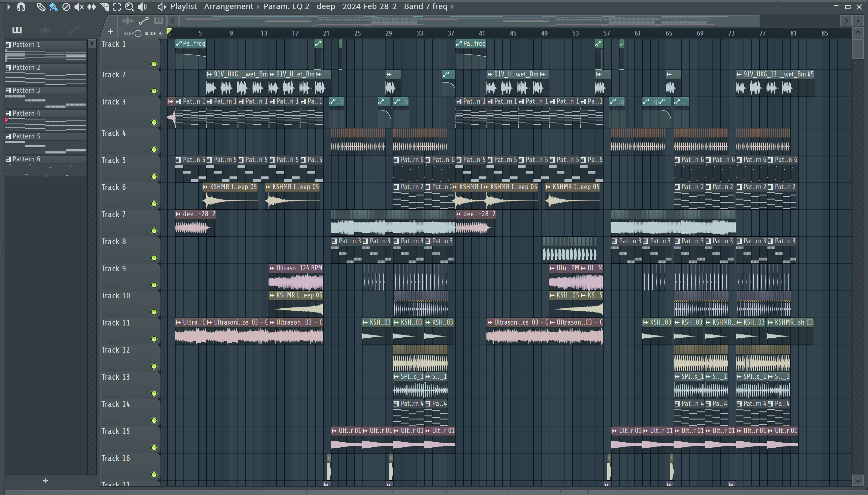Click the timeline overview minimap
The height and width of the screenshot is (495, 868).
(x=469, y=21)
